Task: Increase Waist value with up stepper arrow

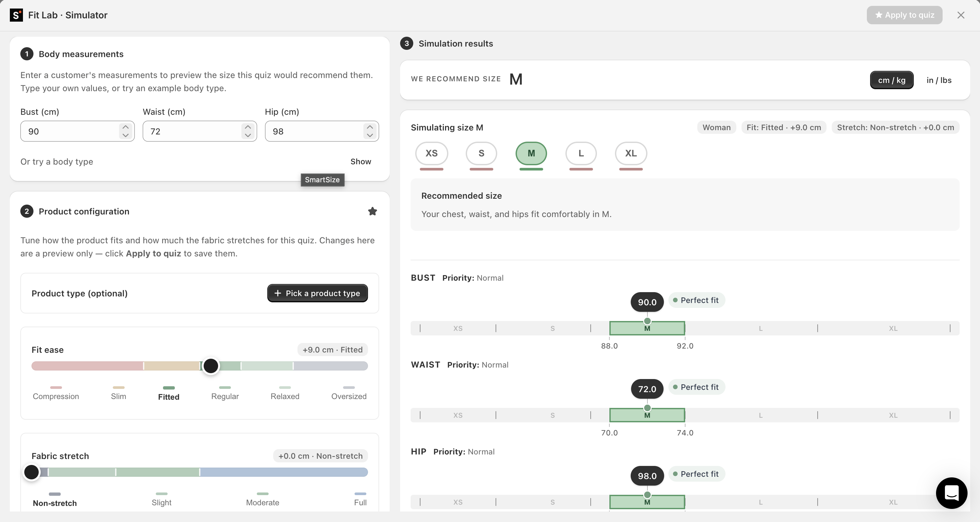Action: click(x=248, y=127)
